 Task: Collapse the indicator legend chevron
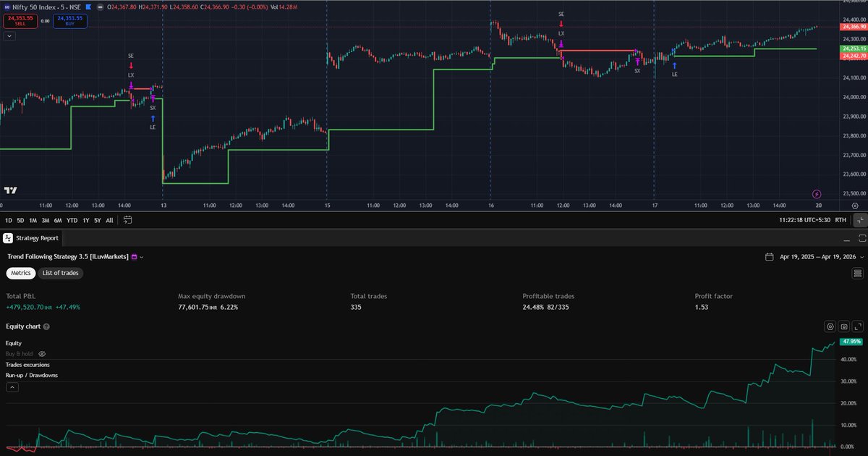point(9,36)
